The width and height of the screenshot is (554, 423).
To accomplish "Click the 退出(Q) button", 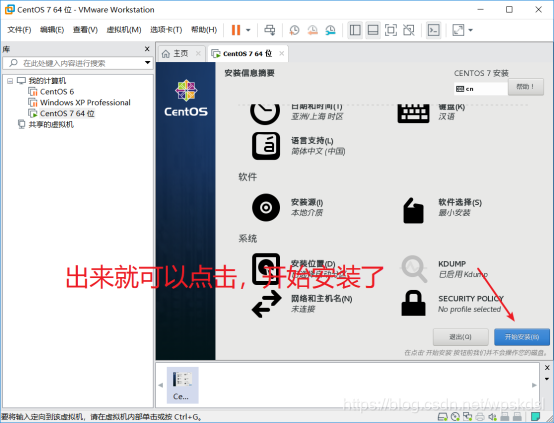I will (x=460, y=337).
